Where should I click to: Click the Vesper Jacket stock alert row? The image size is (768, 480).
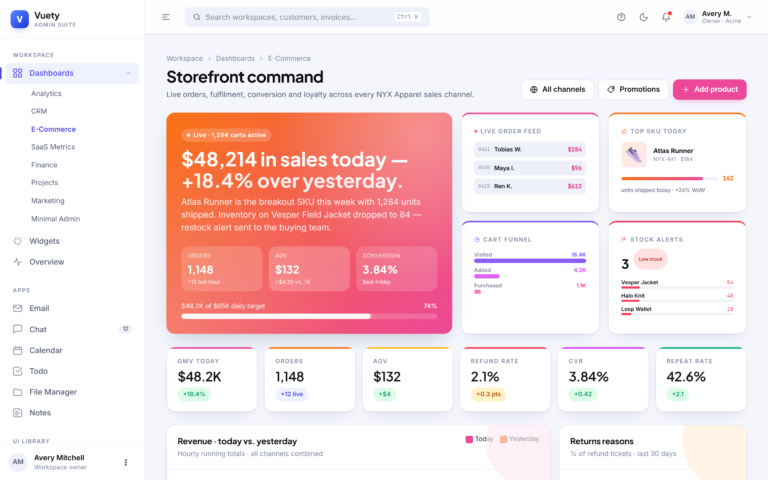click(677, 284)
